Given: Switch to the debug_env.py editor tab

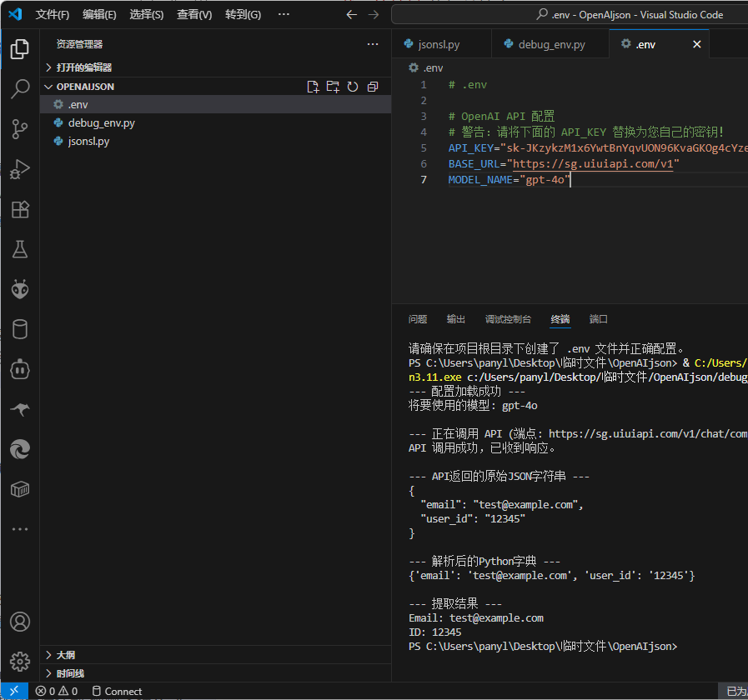Looking at the screenshot, I should coord(550,44).
